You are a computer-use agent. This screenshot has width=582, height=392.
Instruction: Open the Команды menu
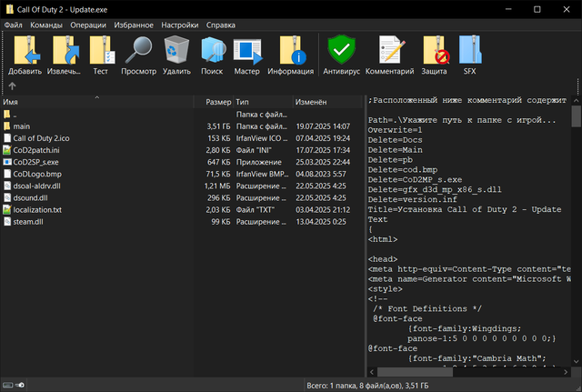46,25
